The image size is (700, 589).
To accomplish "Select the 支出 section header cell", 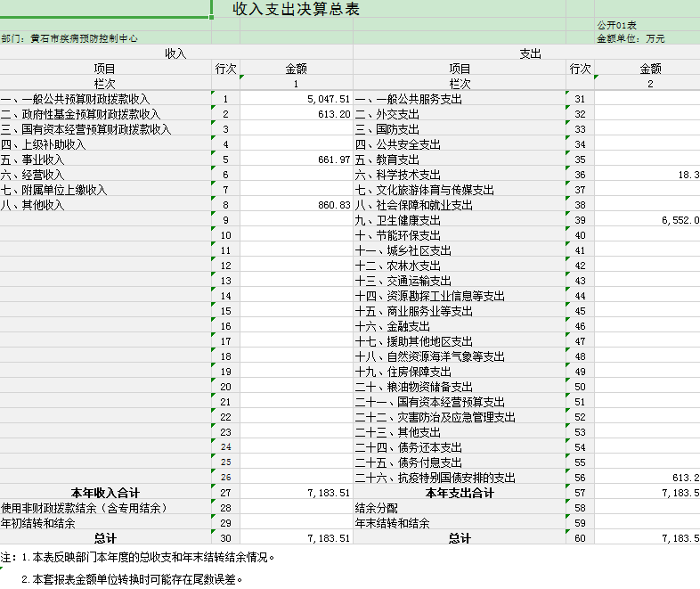I will (x=530, y=53).
